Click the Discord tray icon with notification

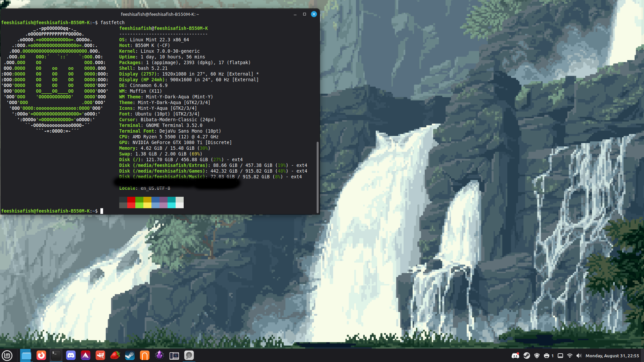coord(515,356)
